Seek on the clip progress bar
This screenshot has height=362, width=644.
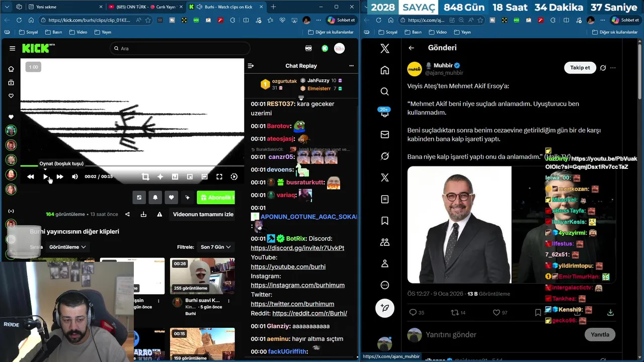pos(132,165)
